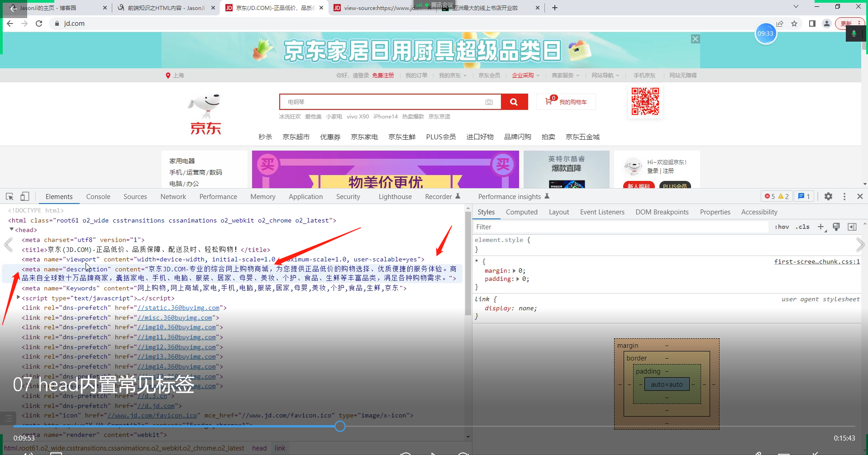Click the Styles Filter input field
This screenshot has height=455, width=868.
click(x=621, y=227)
